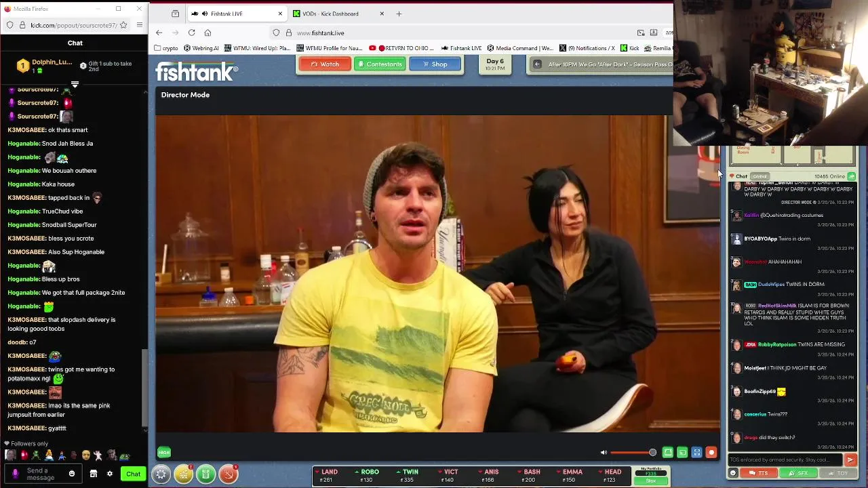This screenshot has height=488, width=868.
Task: Click the Fishtank chat message field
Action: (x=785, y=460)
